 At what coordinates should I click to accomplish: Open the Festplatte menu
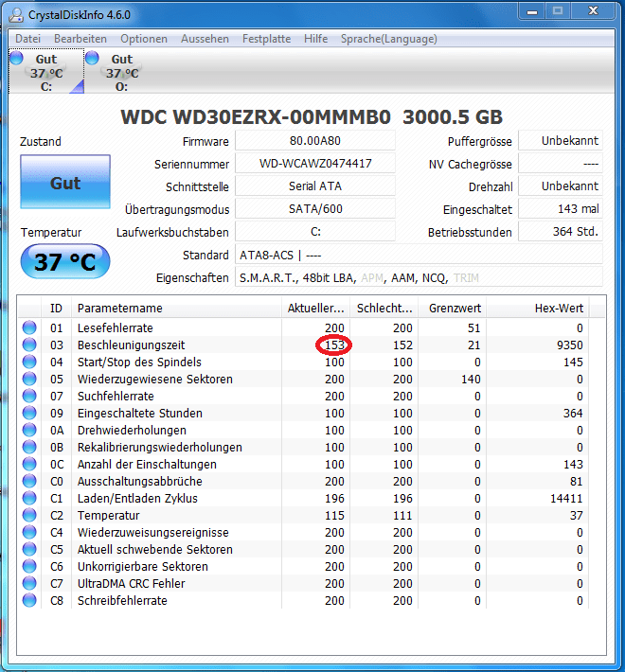pyautogui.click(x=266, y=39)
